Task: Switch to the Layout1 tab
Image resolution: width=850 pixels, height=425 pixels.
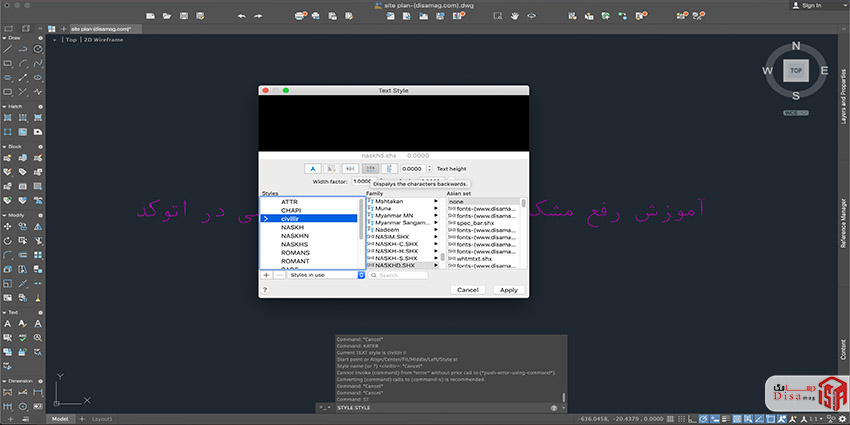Action: [x=103, y=418]
